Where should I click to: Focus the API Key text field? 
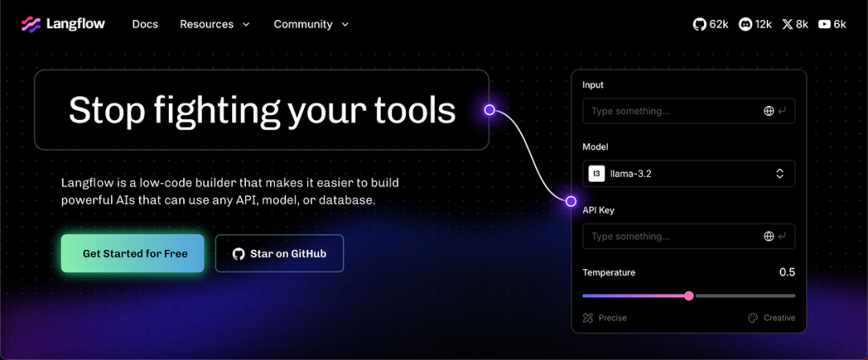pos(689,236)
